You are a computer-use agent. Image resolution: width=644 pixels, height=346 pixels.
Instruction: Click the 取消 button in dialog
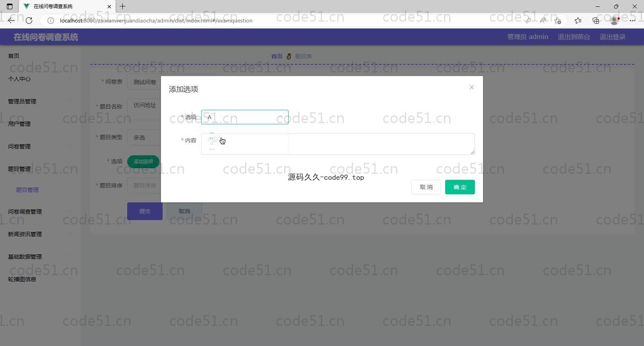pos(426,187)
